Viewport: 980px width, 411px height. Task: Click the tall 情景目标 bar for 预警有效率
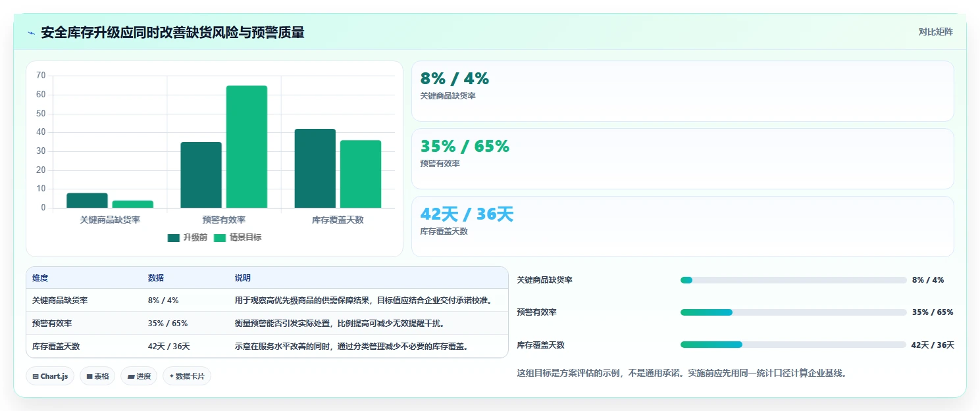pos(247,147)
